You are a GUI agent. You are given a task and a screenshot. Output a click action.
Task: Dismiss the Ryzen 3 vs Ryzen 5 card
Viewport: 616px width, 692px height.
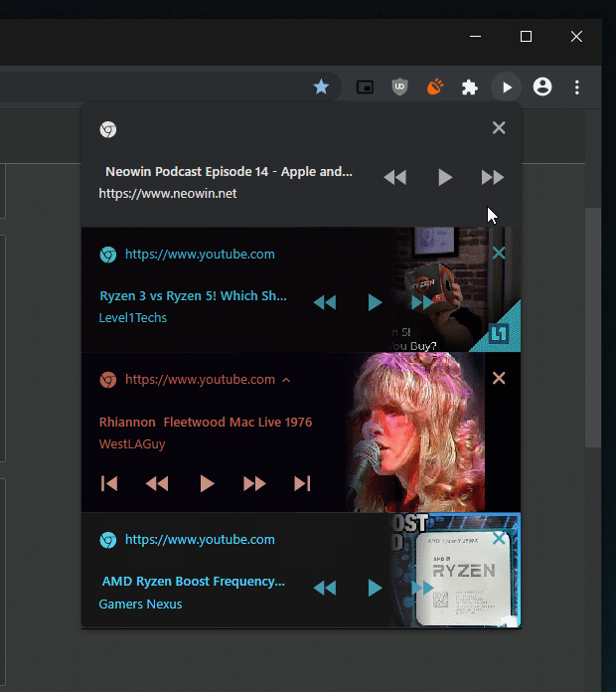[499, 253]
